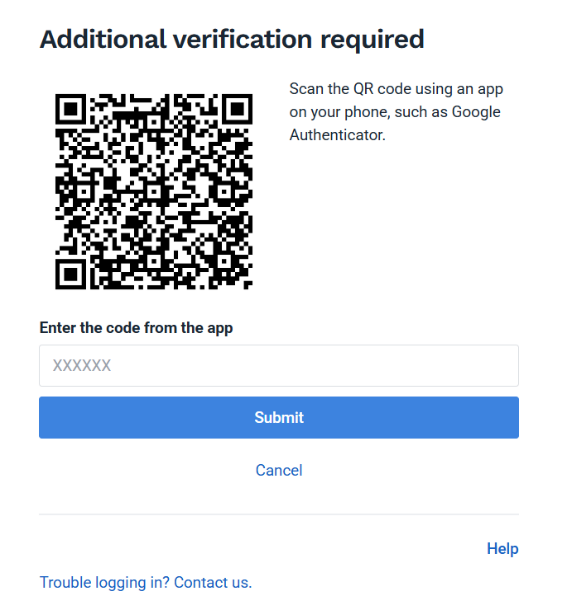Open Trouble logging in? Contact us link
The width and height of the screenshot is (572, 610).
[146, 582]
